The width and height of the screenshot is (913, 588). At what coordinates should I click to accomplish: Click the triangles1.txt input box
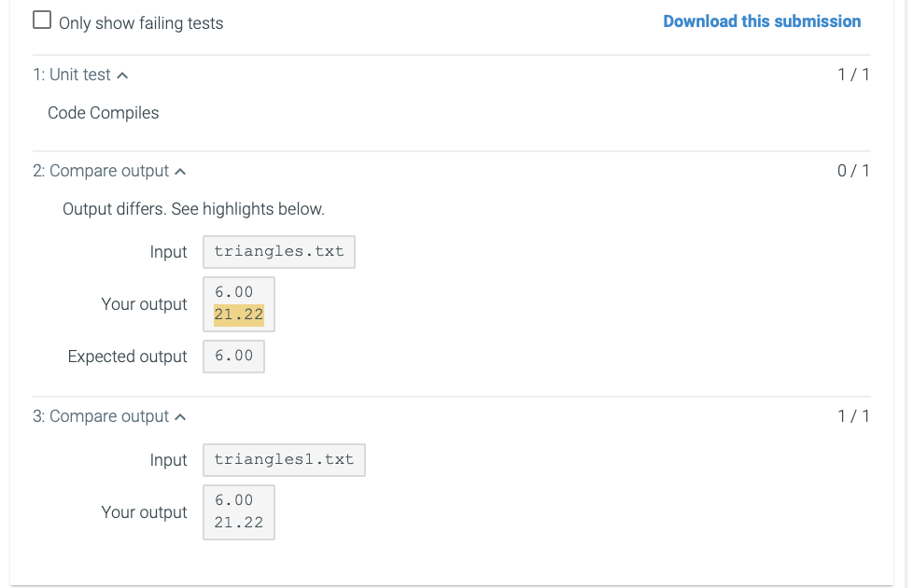point(284,459)
